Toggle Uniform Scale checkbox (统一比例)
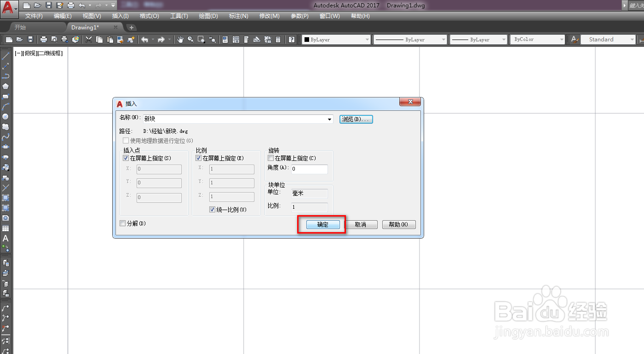The image size is (644, 354). click(212, 209)
